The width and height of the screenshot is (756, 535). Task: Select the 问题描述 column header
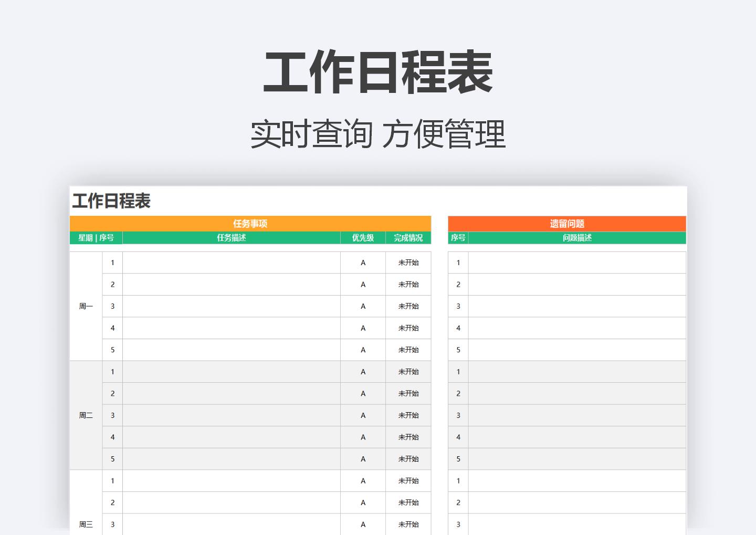click(x=577, y=238)
